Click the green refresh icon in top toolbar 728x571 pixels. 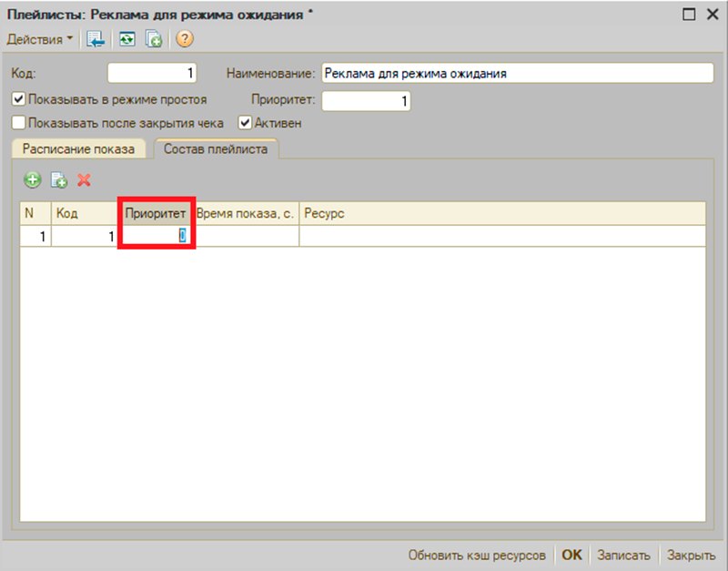[x=126, y=39]
